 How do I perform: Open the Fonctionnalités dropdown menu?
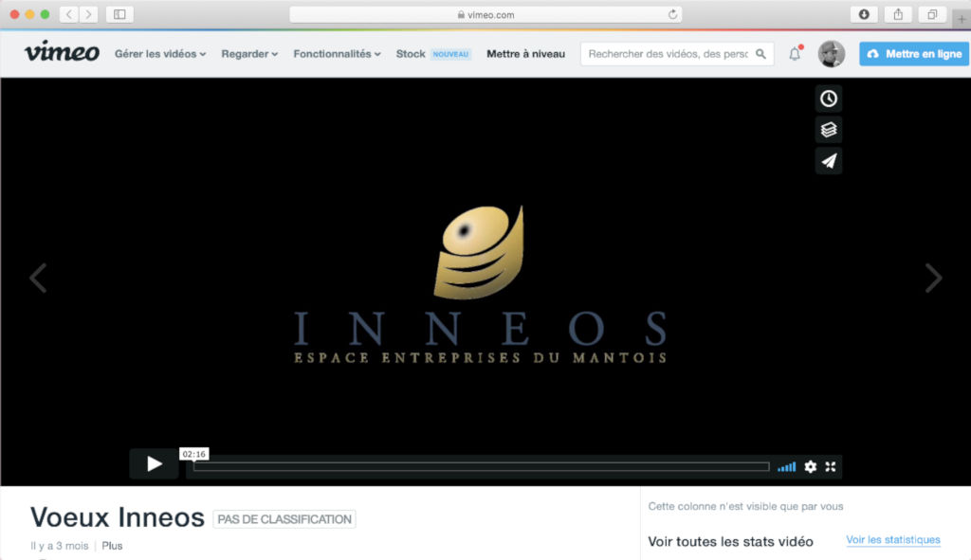[x=337, y=54]
